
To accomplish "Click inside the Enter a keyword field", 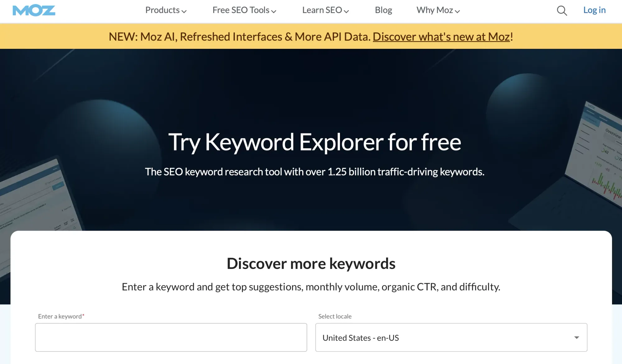I will [171, 337].
